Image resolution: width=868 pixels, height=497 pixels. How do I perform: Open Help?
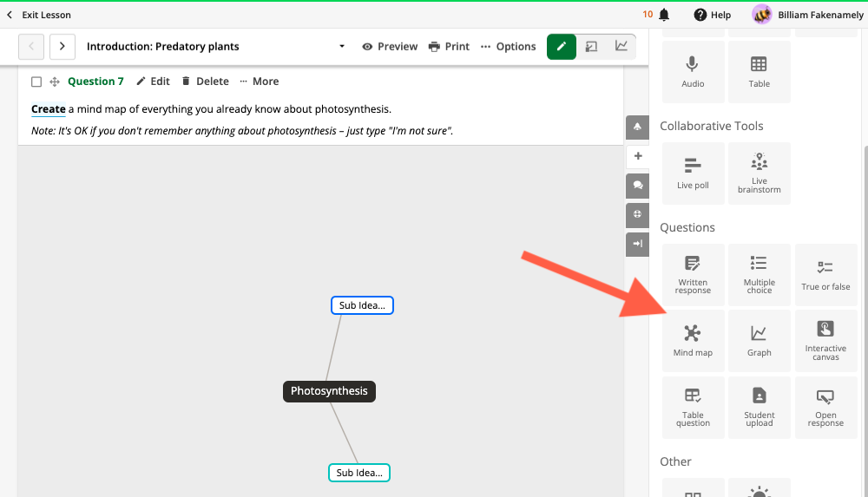click(x=713, y=15)
